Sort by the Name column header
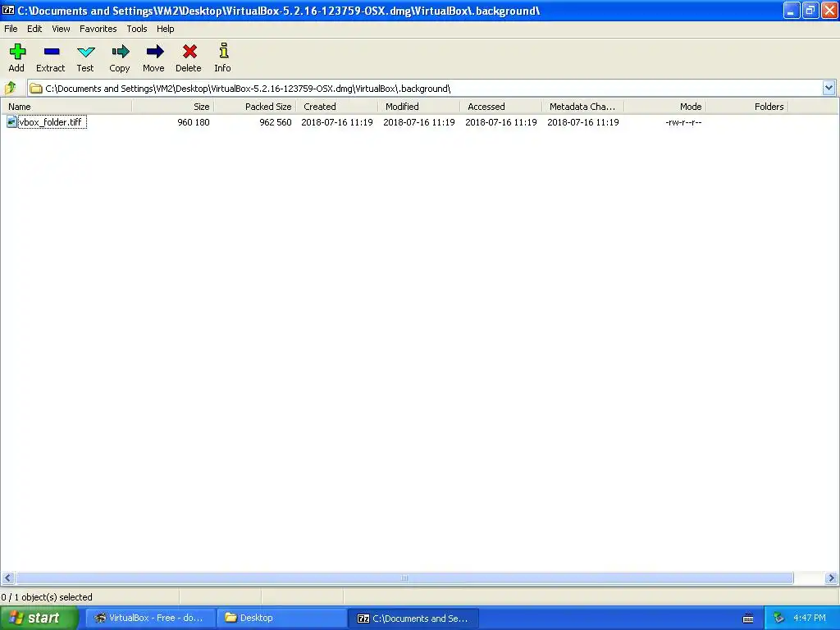840x630 pixels. tap(66, 107)
